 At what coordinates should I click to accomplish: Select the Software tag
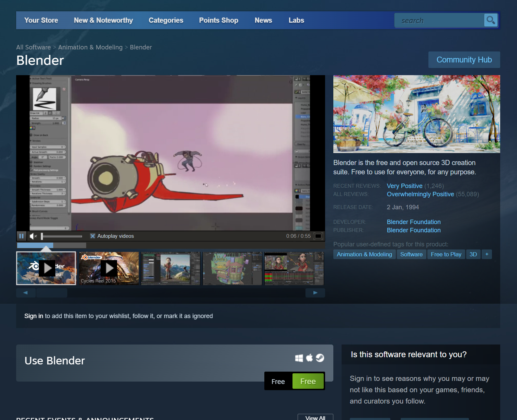pyautogui.click(x=411, y=254)
